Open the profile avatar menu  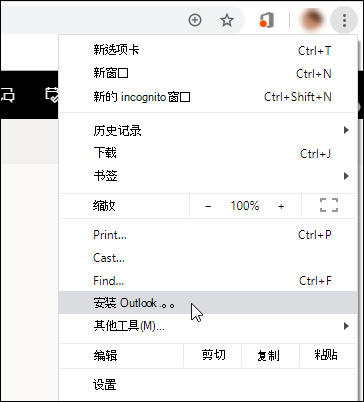pyautogui.click(x=312, y=20)
